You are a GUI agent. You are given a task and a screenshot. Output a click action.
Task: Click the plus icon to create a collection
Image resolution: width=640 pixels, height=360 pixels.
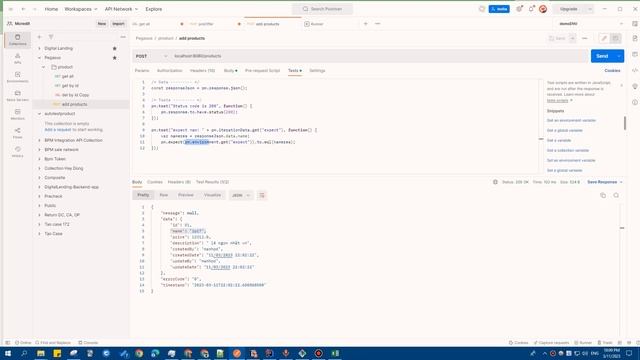point(40,37)
